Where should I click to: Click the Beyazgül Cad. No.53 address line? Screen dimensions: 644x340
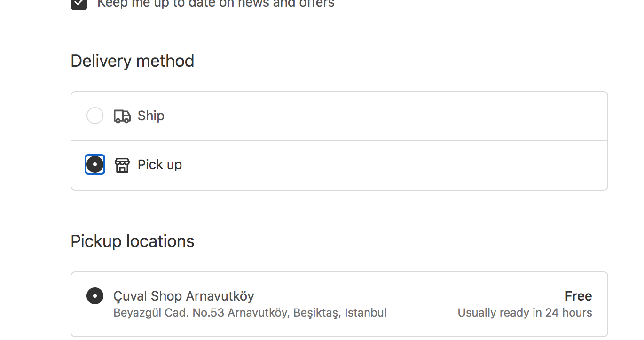click(250, 313)
